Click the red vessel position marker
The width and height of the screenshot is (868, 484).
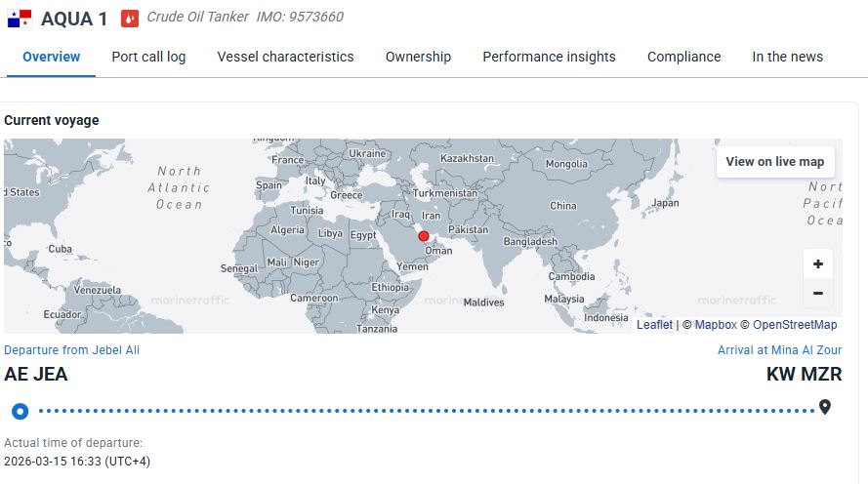(x=423, y=236)
